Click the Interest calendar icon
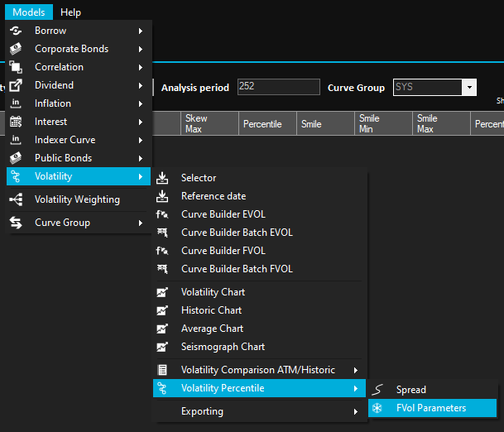 coord(16,122)
